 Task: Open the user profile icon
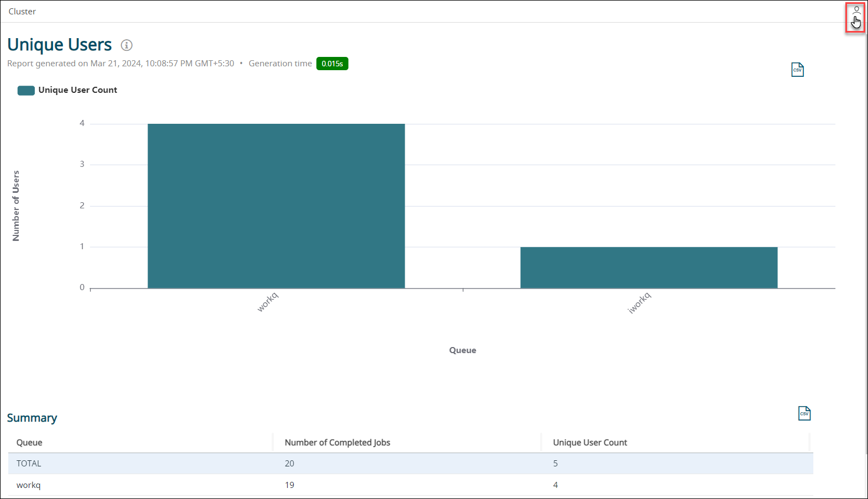click(856, 10)
